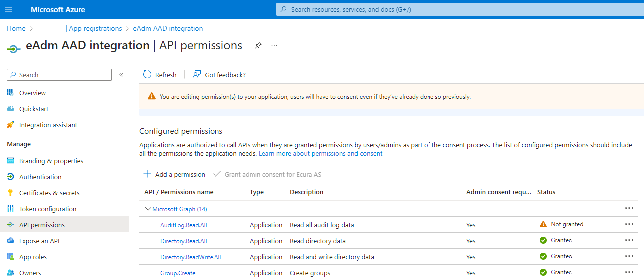Click the Authentication icon
Viewport: 644px width, 280px height.
(x=10, y=177)
